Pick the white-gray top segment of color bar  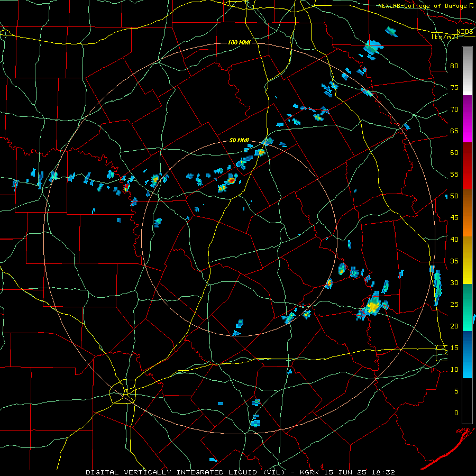point(467,71)
